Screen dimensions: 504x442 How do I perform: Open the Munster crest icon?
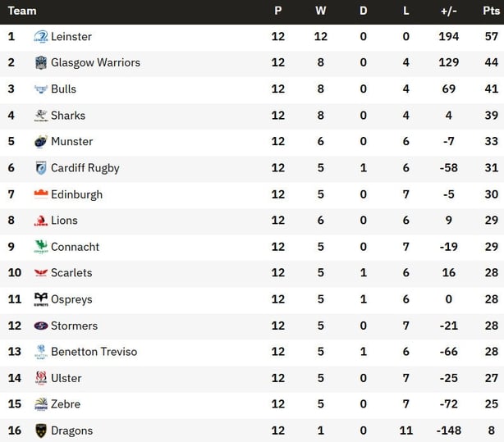click(41, 141)
